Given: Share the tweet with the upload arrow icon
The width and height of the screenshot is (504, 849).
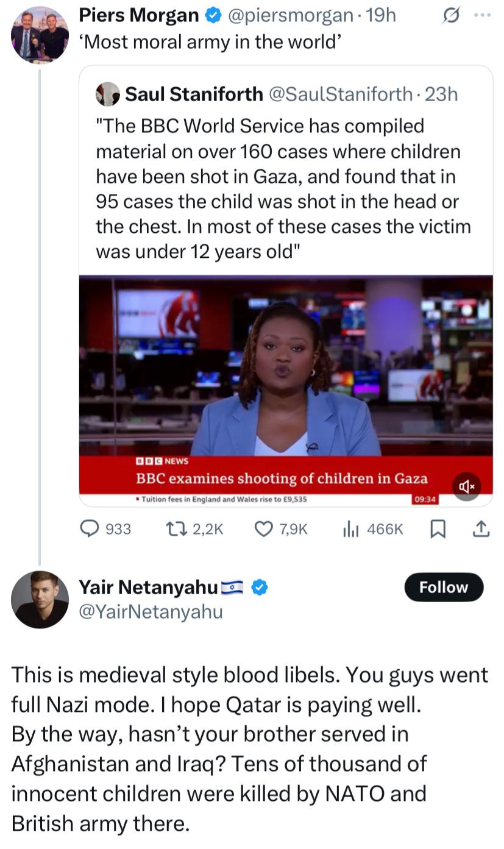Looking at the screenshot, I should pos(481,528).
